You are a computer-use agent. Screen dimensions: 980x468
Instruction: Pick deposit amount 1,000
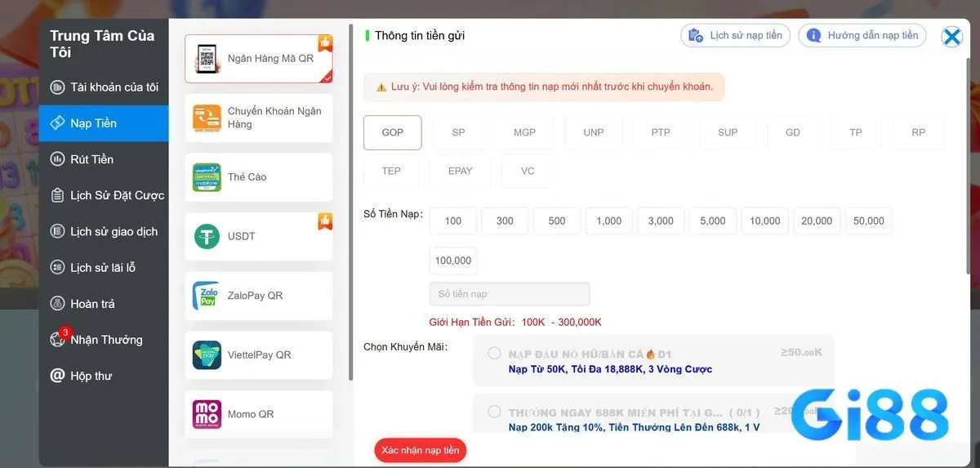click(609, 221)
